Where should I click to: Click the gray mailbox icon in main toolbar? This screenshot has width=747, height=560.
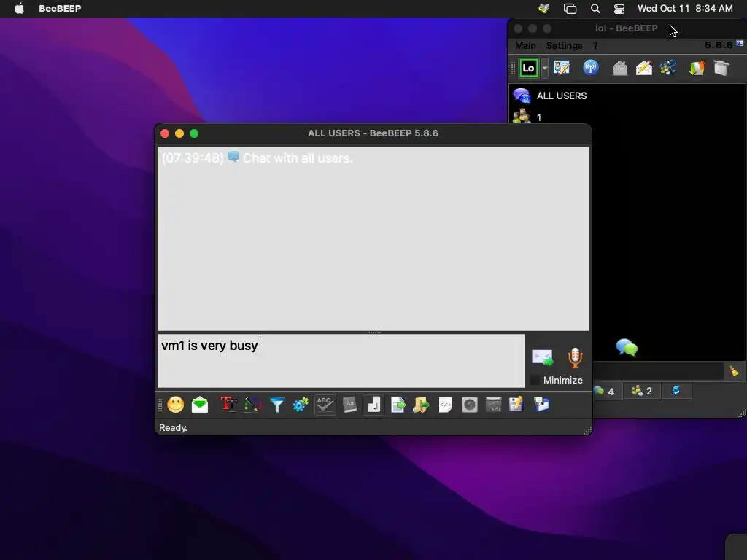(x=620, y=68)
